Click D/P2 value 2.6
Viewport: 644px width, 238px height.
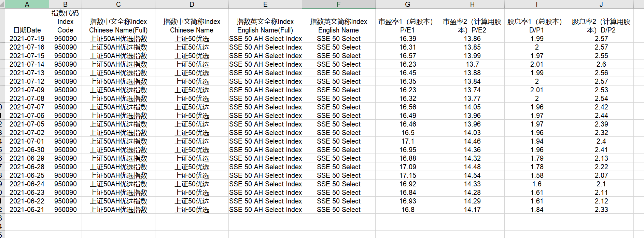tap(601, 64)
